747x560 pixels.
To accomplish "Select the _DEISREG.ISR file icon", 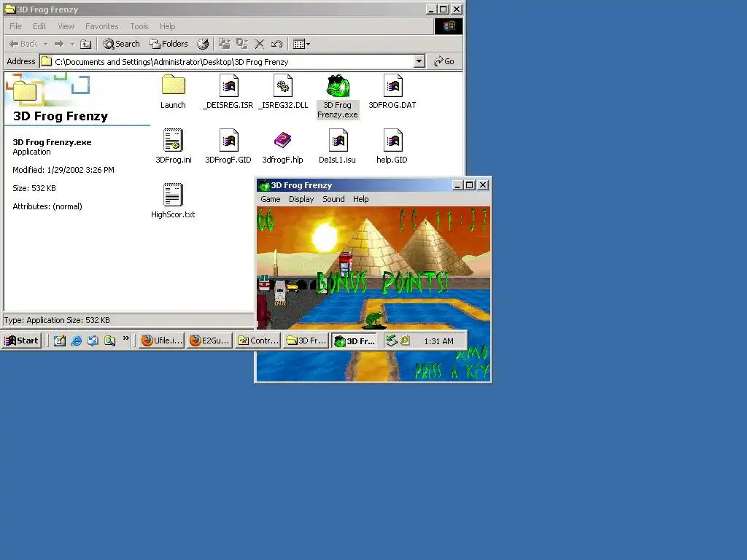I will (x=228, y=86).
